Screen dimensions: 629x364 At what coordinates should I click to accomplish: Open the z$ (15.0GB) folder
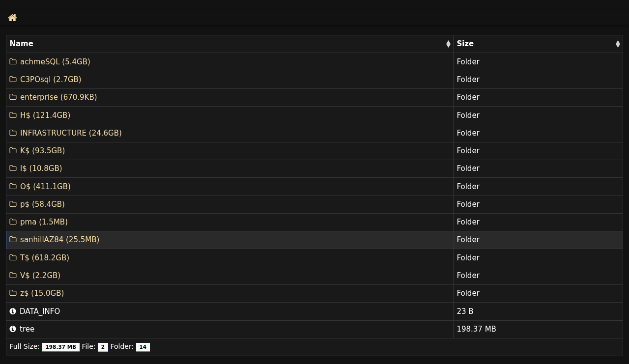pyautogui.click(x=42, y=293)
